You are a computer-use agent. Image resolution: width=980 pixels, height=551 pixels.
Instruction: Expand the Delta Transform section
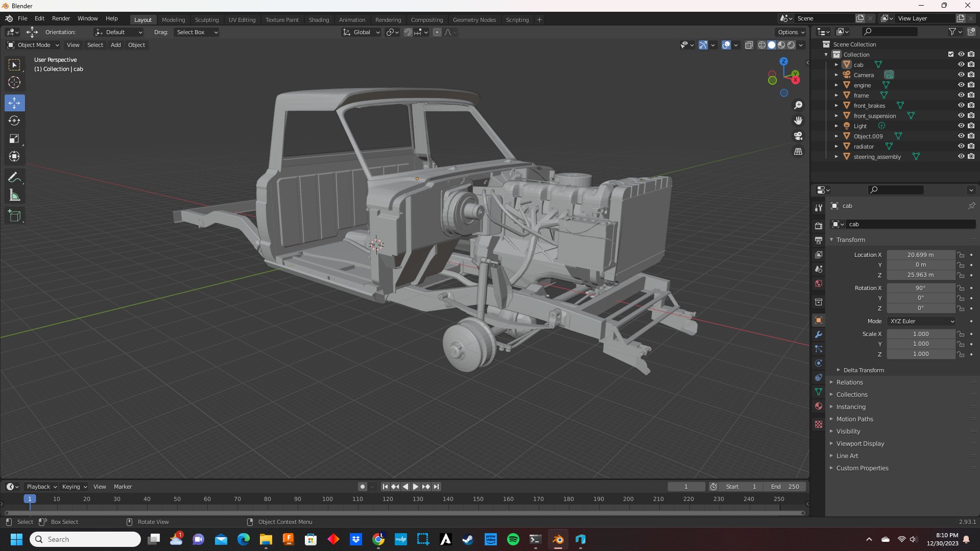click(863, 370)
